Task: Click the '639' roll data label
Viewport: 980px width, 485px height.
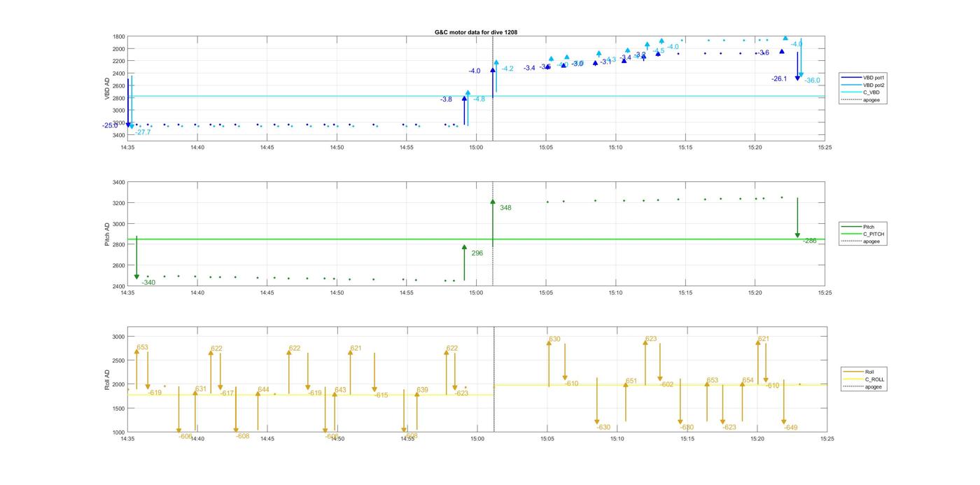Action: tap(422, 390)
